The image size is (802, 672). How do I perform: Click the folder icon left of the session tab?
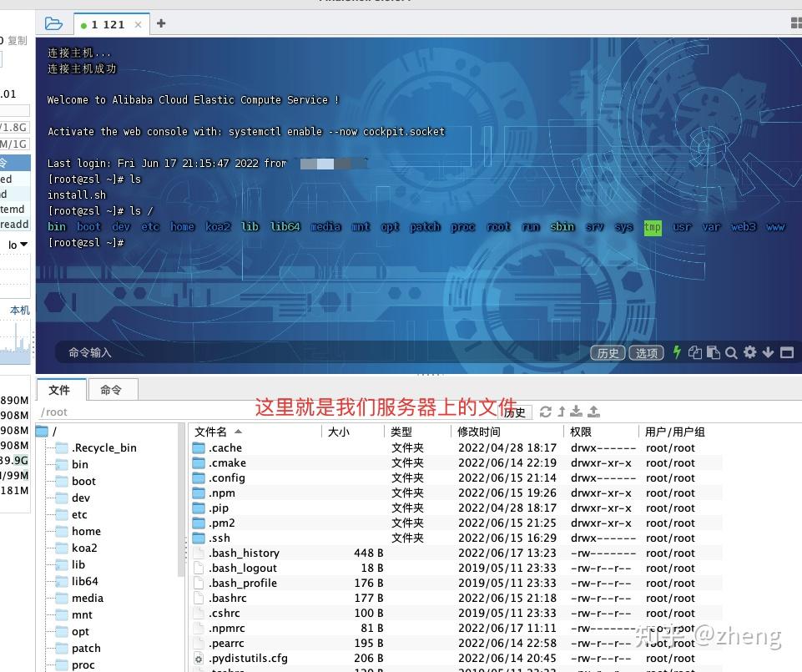tap(53, 24)
